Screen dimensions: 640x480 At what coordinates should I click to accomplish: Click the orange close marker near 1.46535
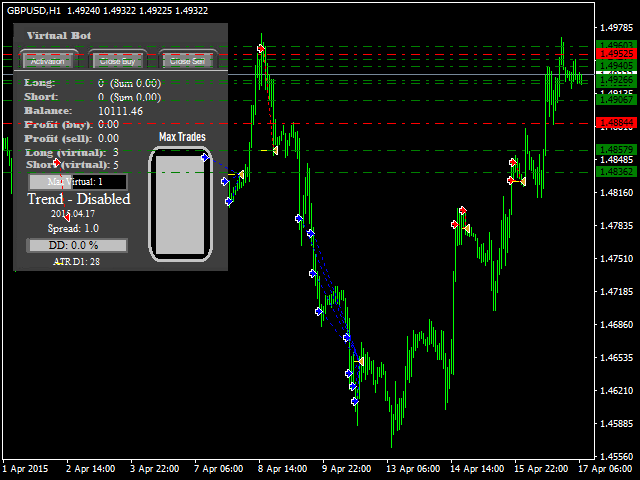tap(360, 362)
